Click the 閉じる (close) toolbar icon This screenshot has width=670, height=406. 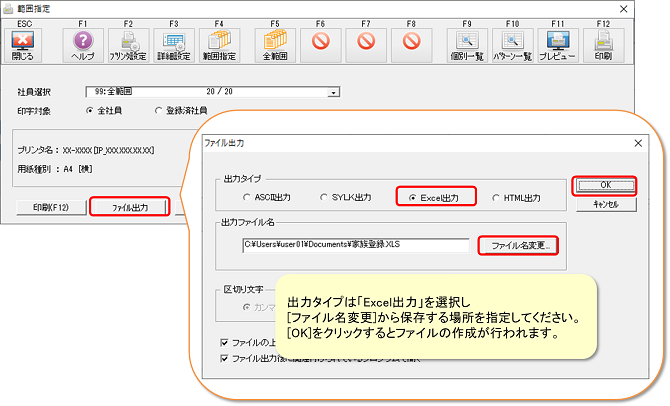pyautogui.click(x=23, y=43)
